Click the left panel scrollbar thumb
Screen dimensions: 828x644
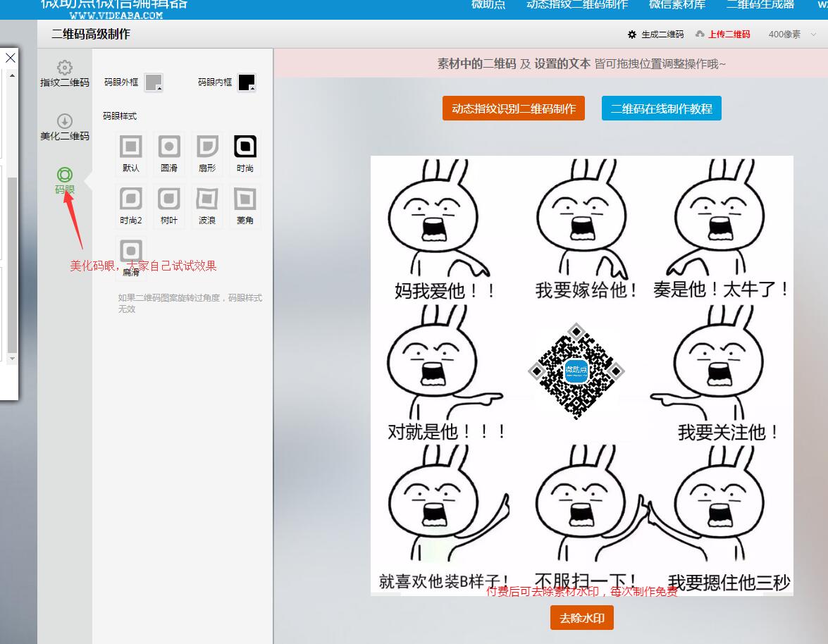click(x=12, y=265)
